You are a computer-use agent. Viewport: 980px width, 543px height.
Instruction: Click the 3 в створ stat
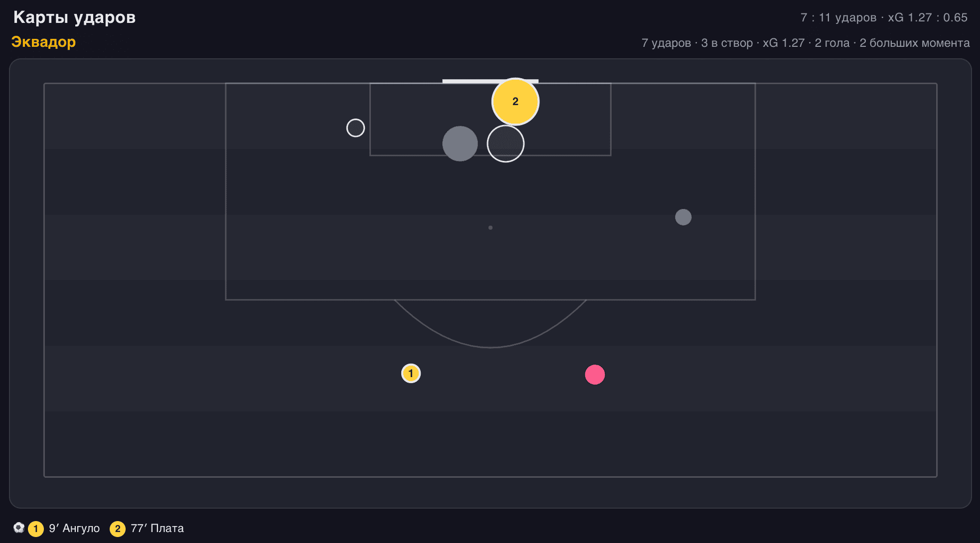[x=727, y=43]
